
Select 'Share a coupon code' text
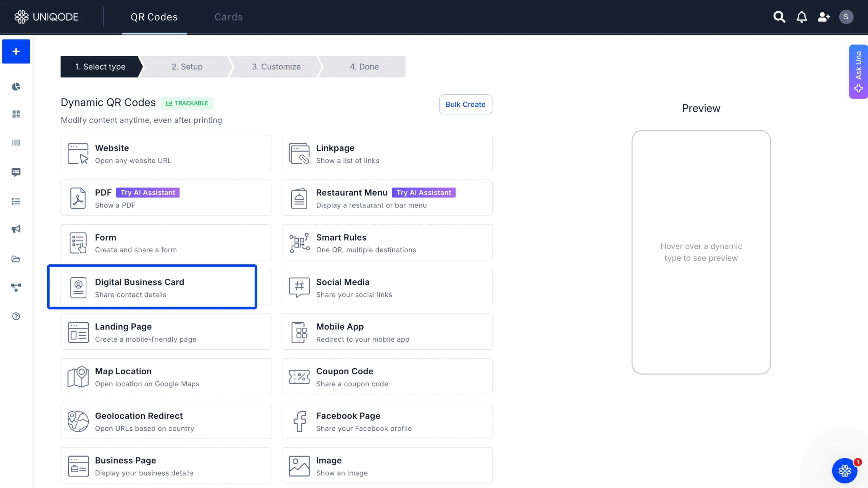[352, 384]
